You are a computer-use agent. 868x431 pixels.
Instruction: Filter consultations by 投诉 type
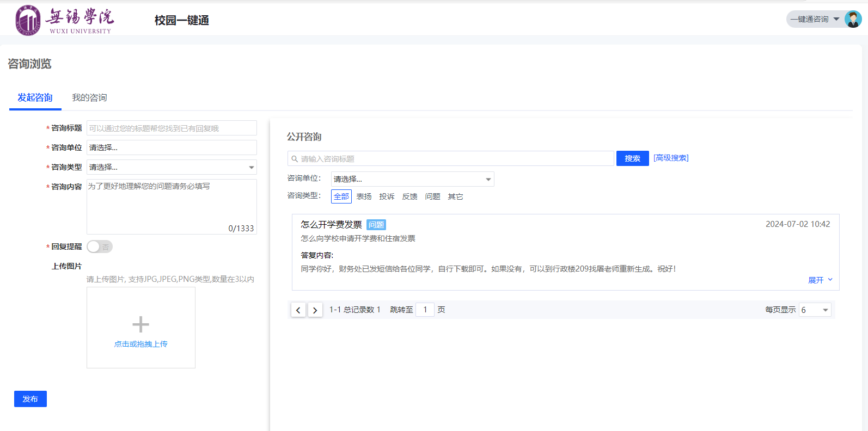387,196
